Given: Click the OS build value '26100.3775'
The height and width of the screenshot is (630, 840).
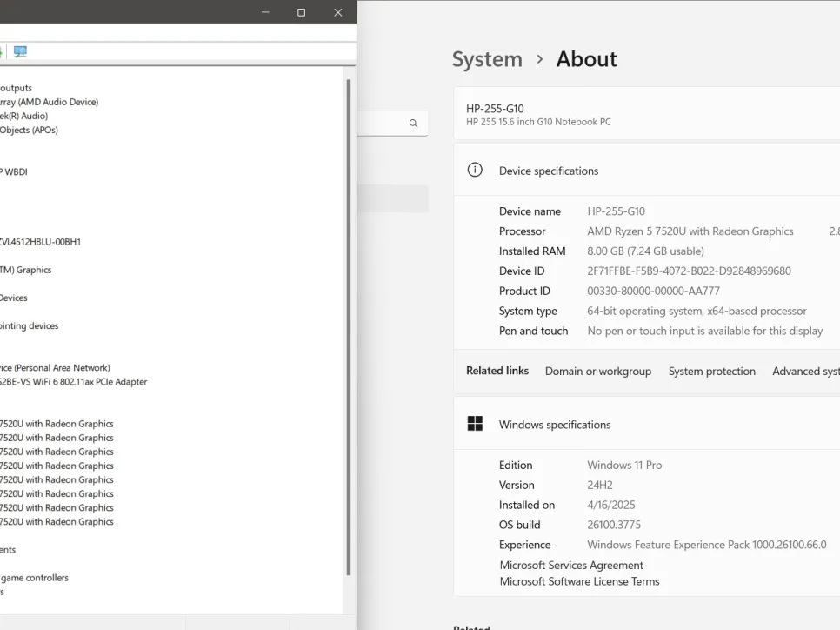Looking at the screenshot, I should 614,525.
